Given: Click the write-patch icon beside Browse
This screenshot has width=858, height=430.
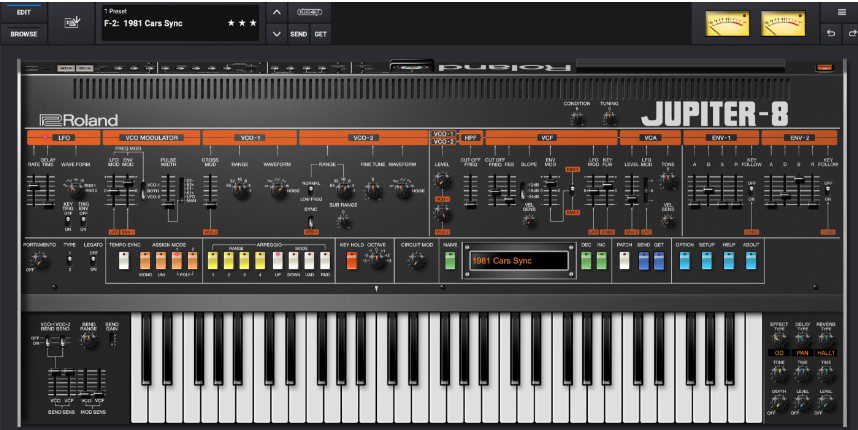Looking at the screenshot, I should pos(73,22).
